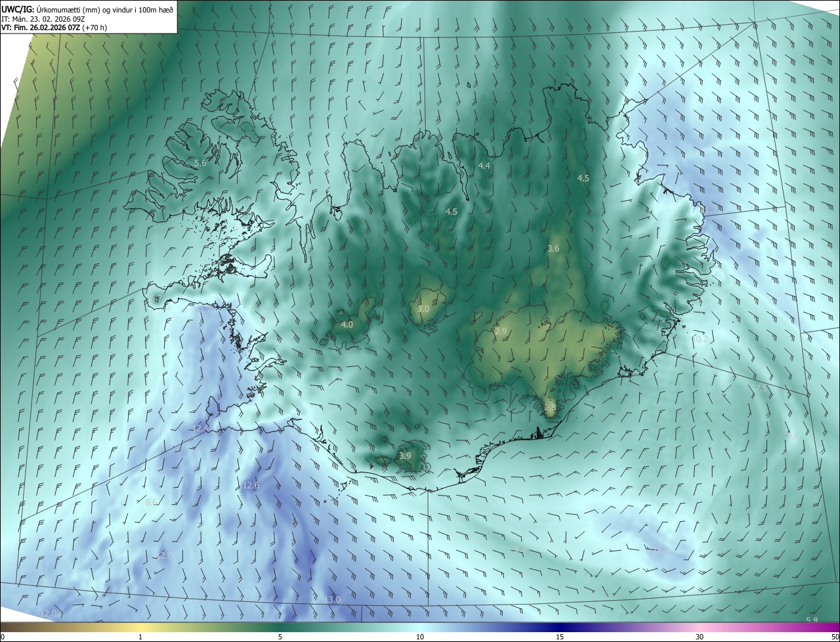This screenshot has width=840, height=642.
Task: Click the 5.6 value over the Westfjords
Action: tap(200, 163)
